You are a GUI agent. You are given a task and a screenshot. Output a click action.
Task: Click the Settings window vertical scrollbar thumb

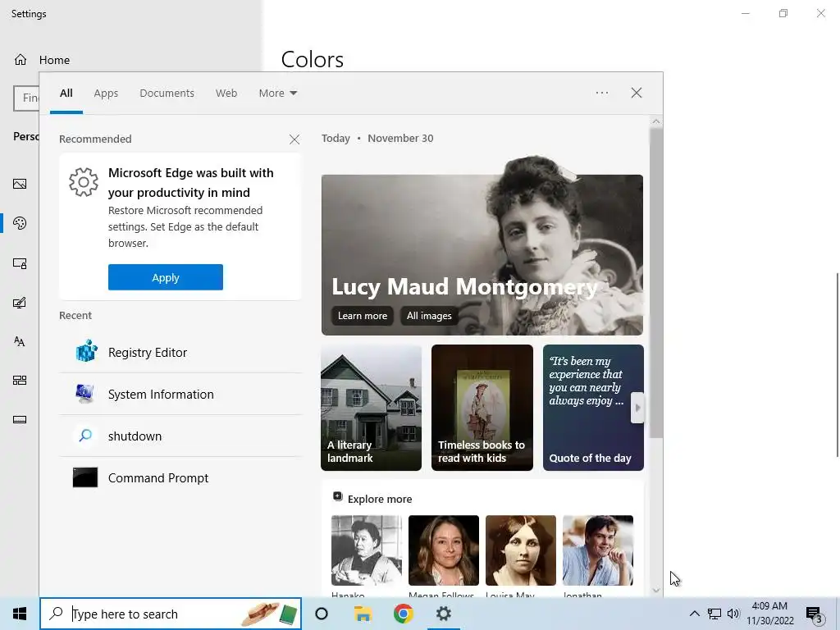point(838,365)
